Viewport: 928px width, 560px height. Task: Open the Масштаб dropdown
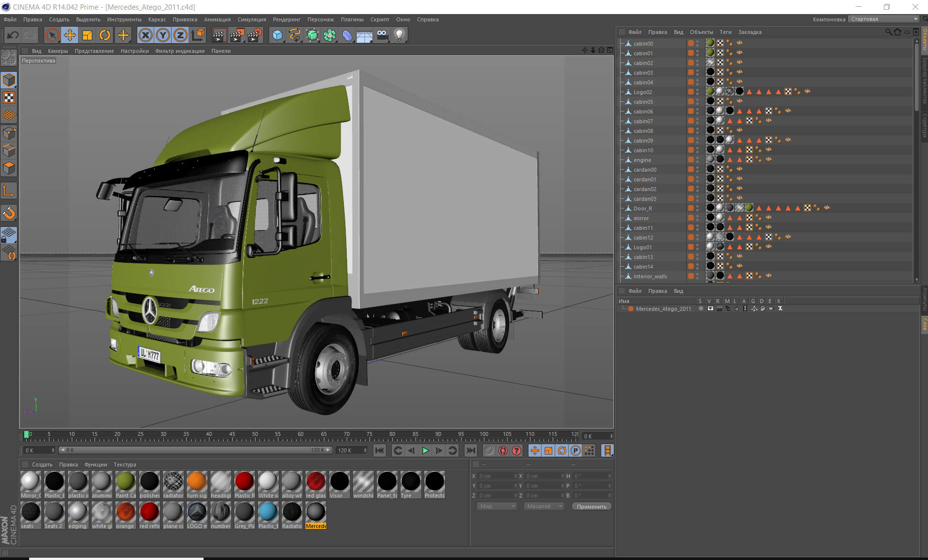click(x=544, y=506)
